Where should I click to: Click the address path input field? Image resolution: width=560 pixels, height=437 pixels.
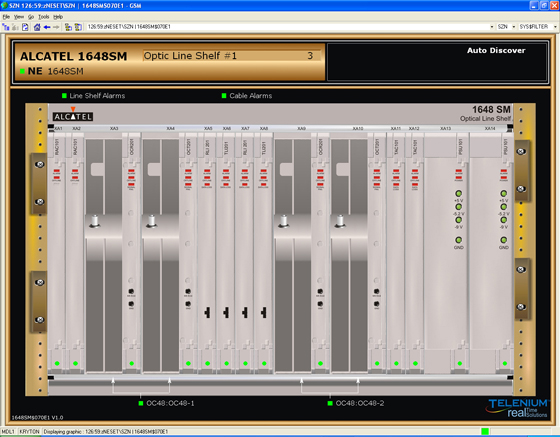point(288,27)
